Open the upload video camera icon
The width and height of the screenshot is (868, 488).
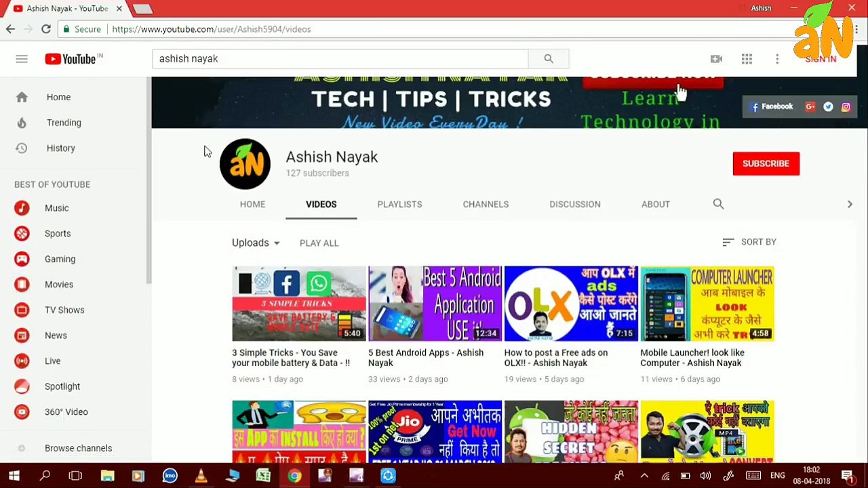click(x=716, y=59)
